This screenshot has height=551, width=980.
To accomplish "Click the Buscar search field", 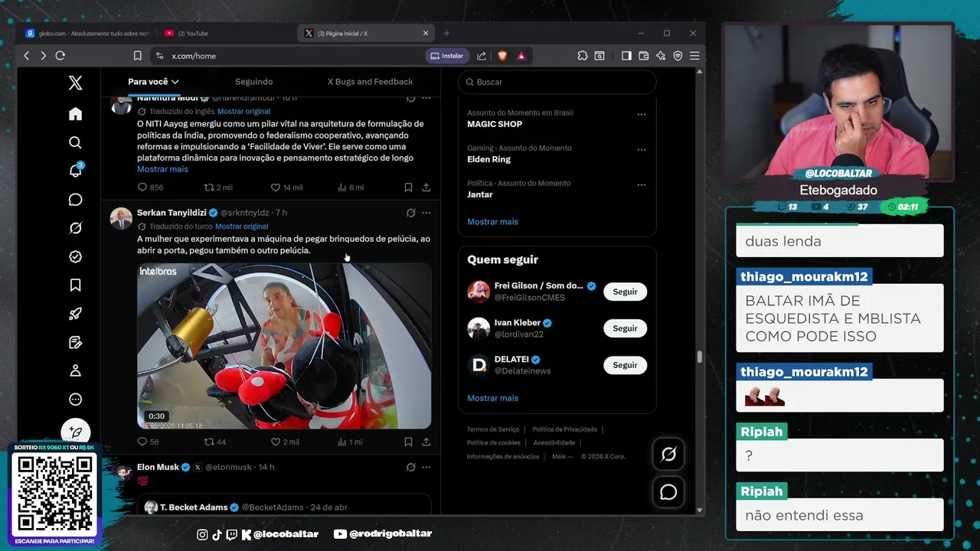I will click(x=557, y=82).
